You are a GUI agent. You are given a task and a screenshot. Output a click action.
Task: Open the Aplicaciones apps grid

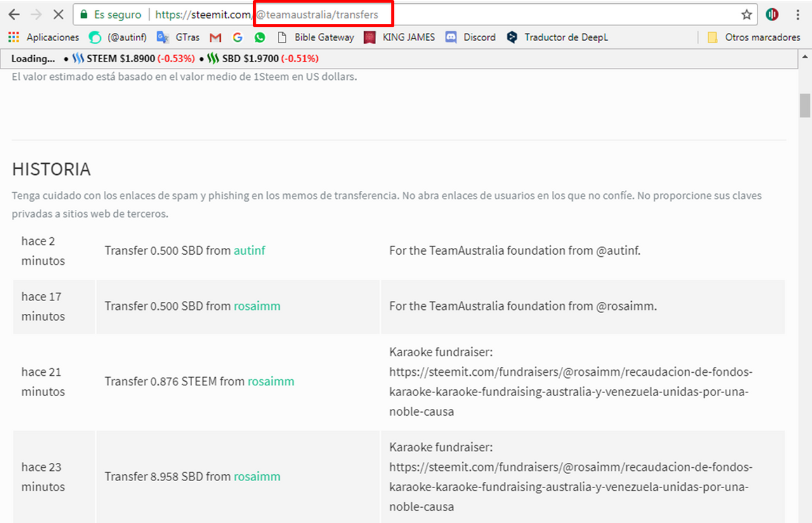(x=44, y=37)
